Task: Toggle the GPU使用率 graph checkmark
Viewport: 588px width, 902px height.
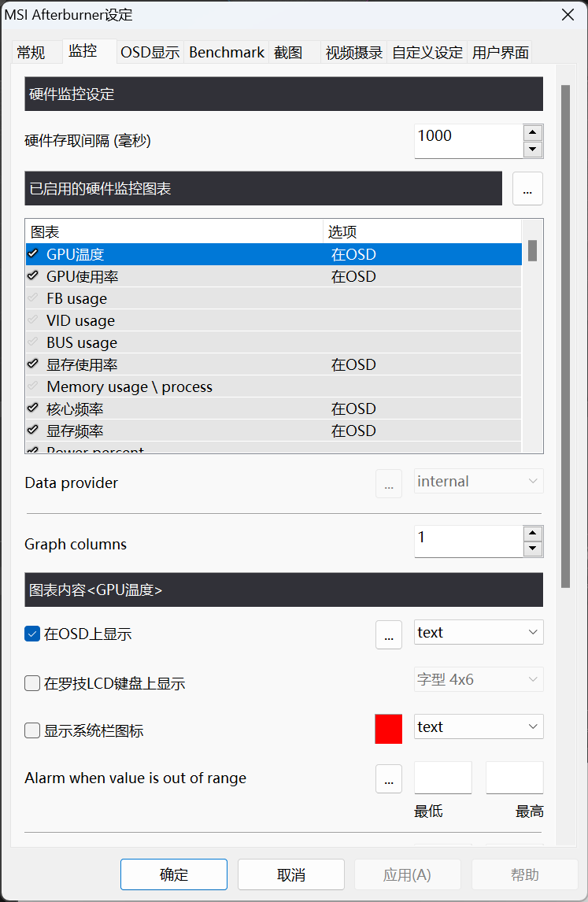Action: (33, 276)
